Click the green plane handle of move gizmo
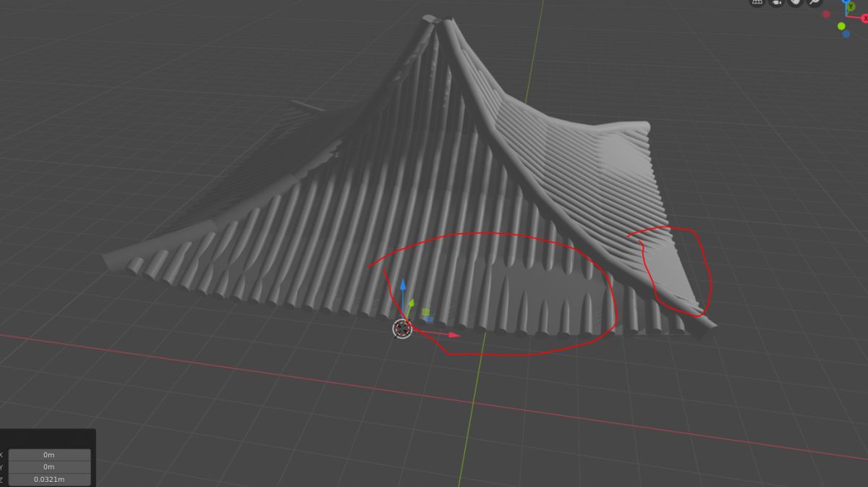 (426, 312)
